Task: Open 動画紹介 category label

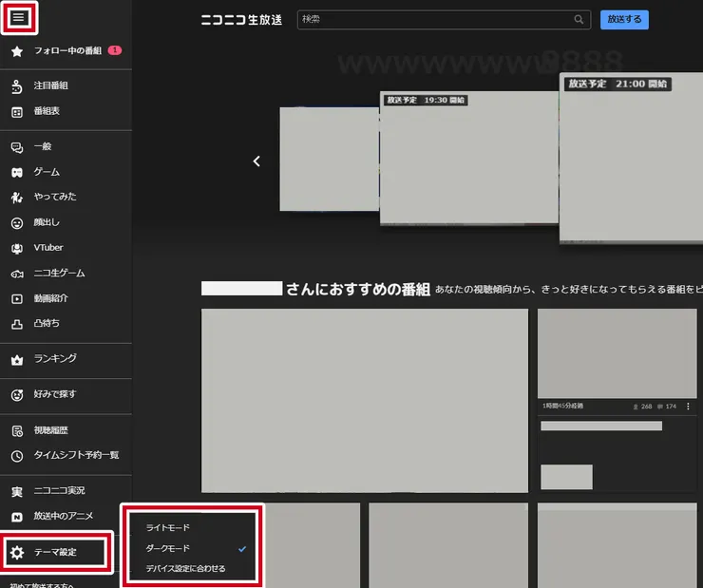Action: click(x=51, y=298)
